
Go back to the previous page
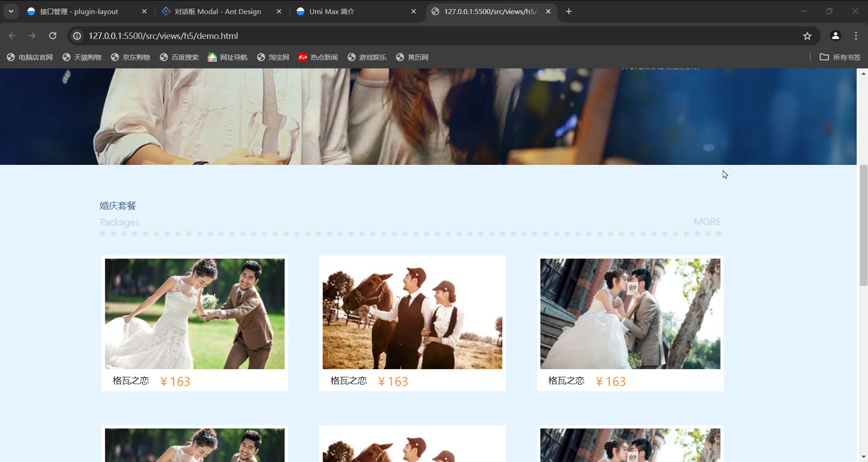click(12, 36)
